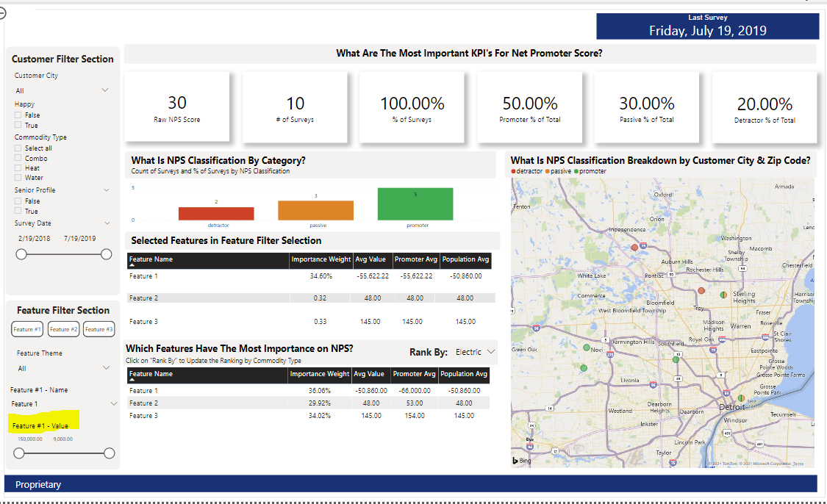
Task: Check the Happy True checkbox
Action: coord(18,126)
